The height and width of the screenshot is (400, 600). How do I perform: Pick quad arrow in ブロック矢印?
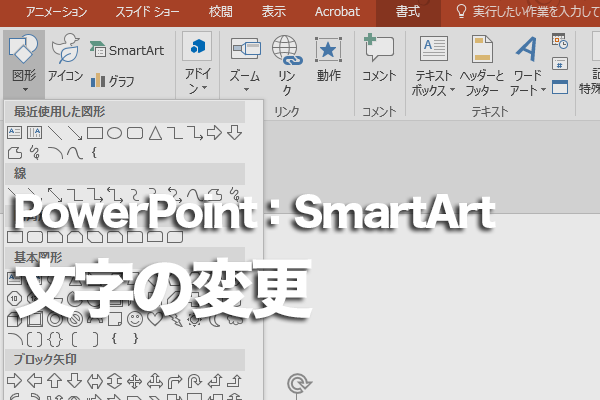[x=134, y=381]
